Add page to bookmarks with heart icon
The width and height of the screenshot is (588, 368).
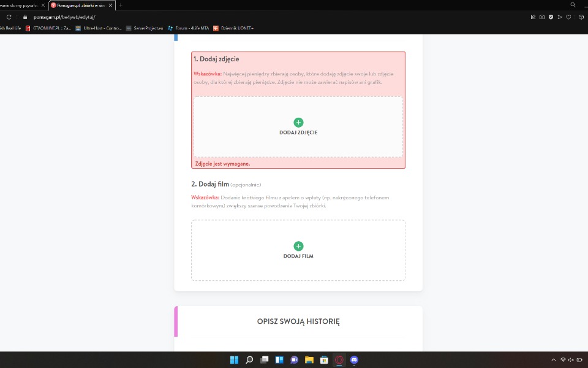[x=568, y=17]
